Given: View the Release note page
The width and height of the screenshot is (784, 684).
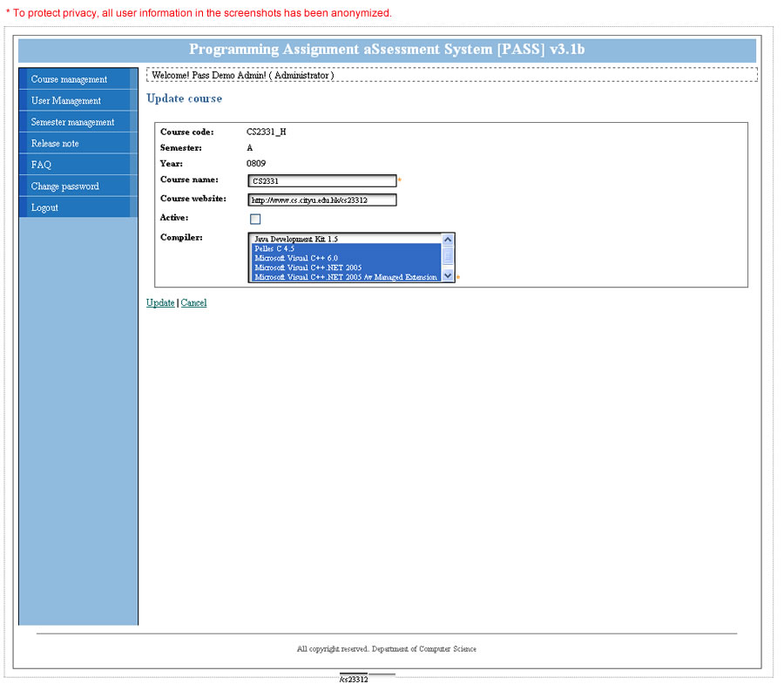Looking at the screenshot, I should tap(55, 144).
